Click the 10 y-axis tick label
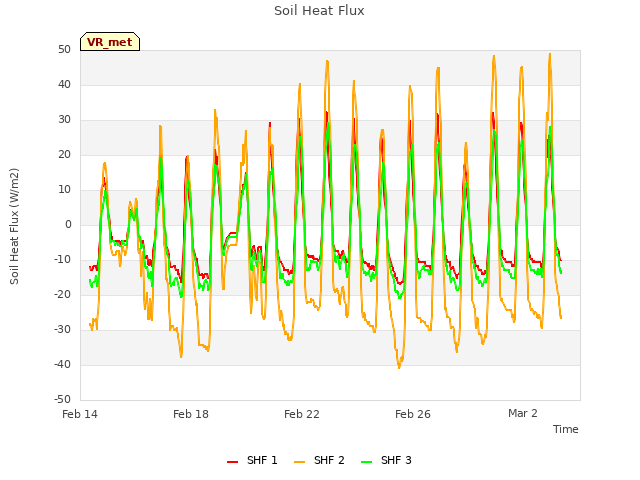 (64, 189)
